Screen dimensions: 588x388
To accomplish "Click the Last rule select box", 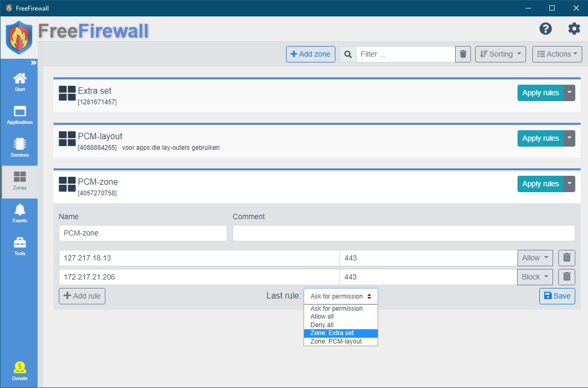I will (341, 296).
